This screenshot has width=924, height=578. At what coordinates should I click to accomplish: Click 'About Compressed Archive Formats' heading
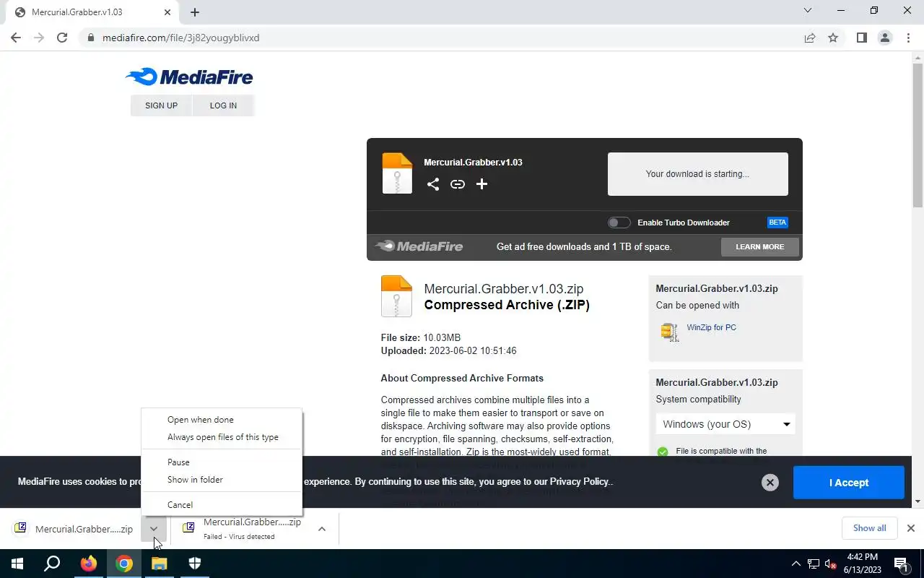[462, 378]
